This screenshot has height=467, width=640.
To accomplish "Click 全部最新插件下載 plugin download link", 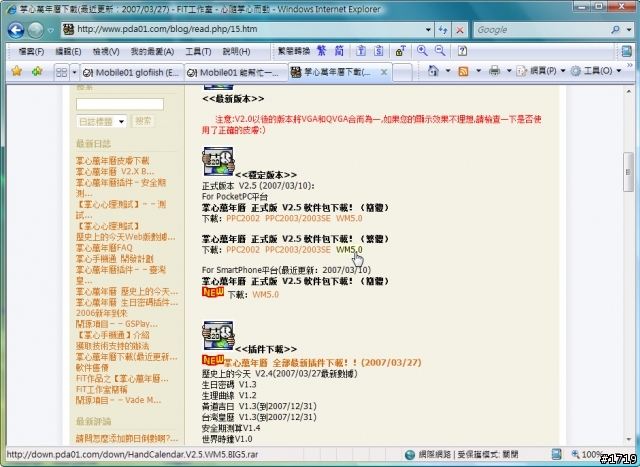I will [322, 362].
